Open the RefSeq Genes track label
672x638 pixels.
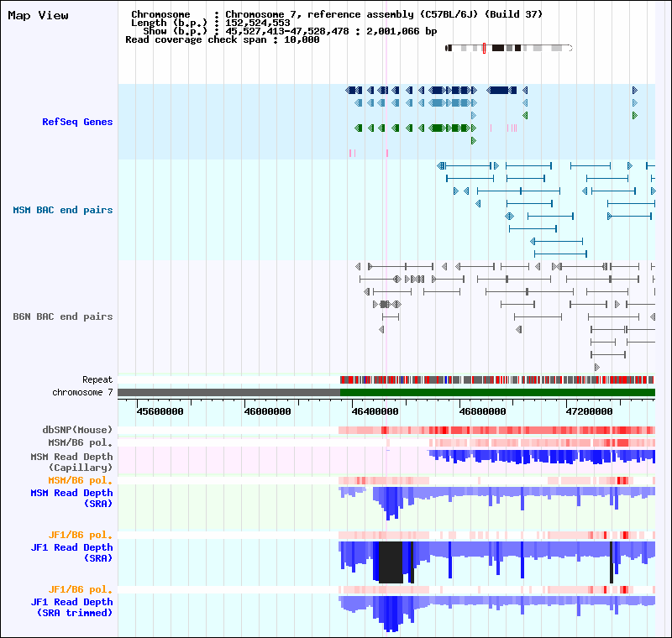[77, 122]
